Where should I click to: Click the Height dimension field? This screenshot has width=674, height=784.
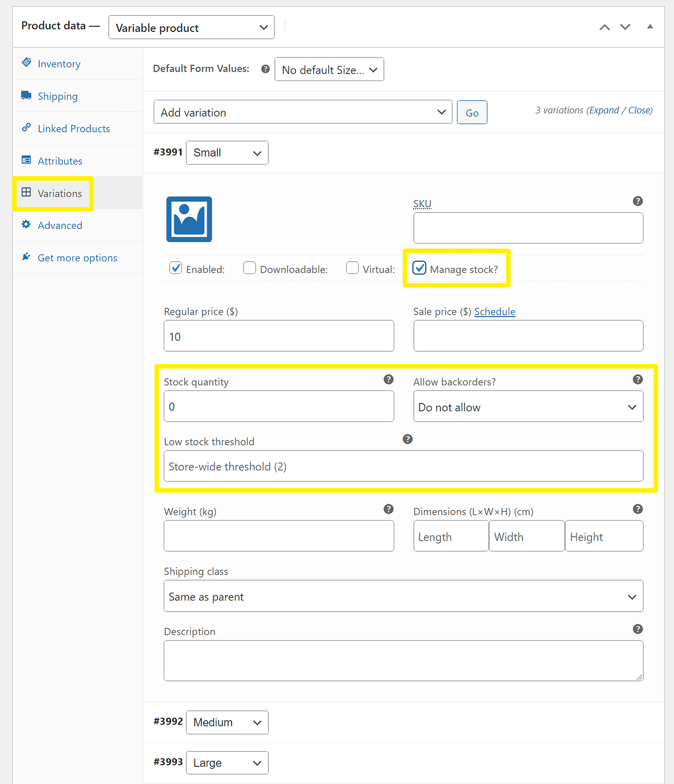click(x=604, y=536)
